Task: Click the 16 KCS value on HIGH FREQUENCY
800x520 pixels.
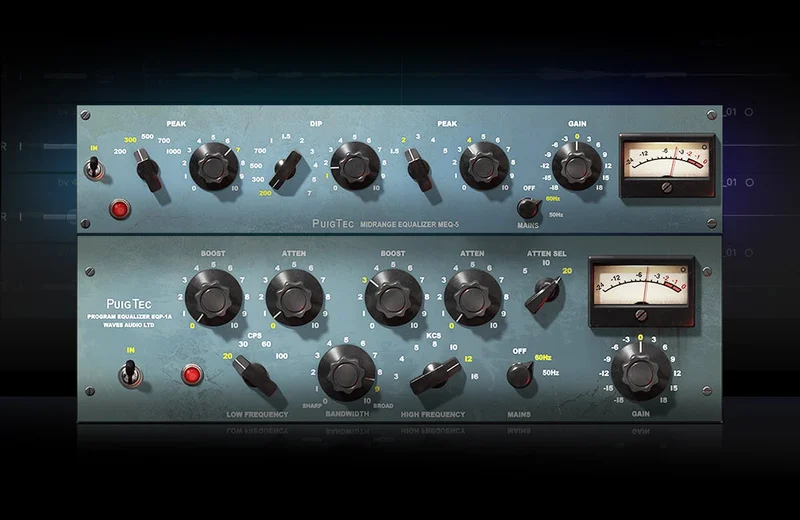Action: click(474, 376)
